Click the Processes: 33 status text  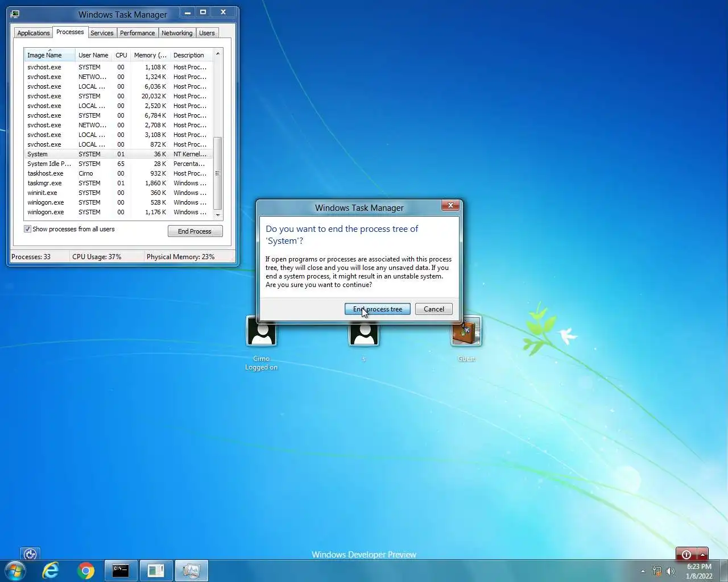click(x=31, y=257)
